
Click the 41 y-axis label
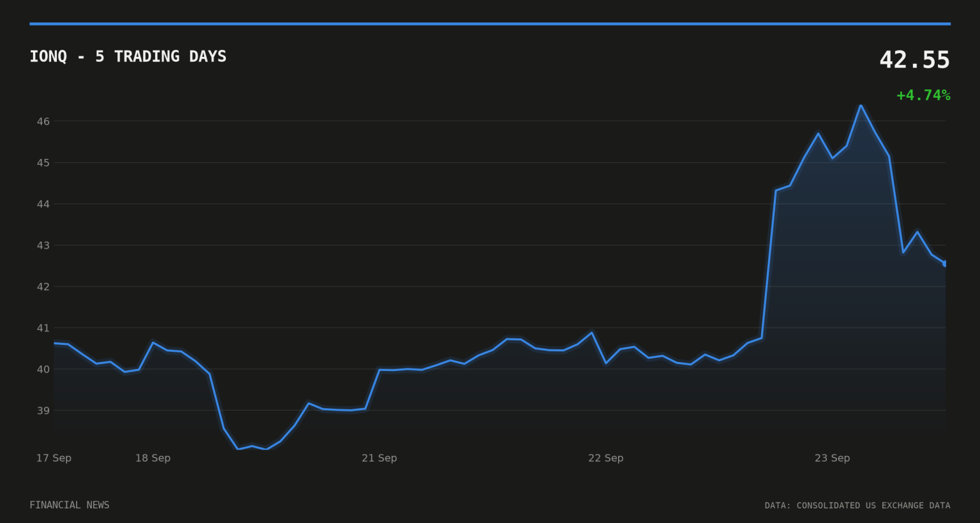pyautogui.click(x=43, y=328)
